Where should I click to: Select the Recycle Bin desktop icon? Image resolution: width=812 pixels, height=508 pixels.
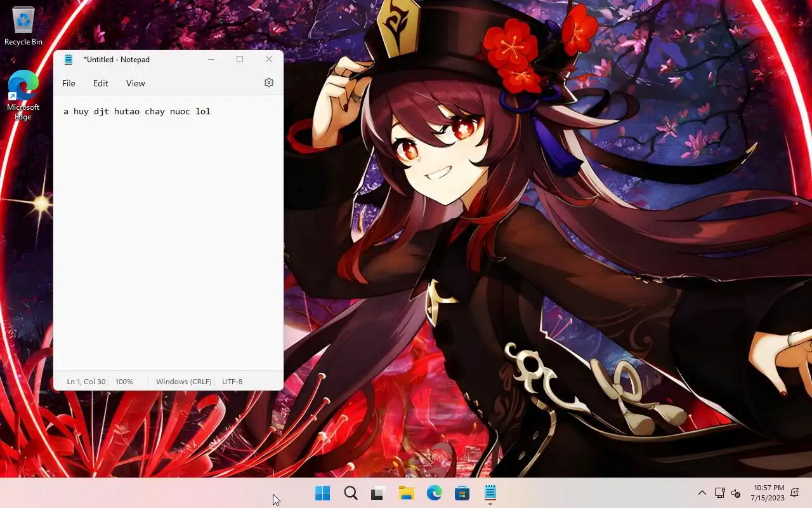[x=23, y=26]
